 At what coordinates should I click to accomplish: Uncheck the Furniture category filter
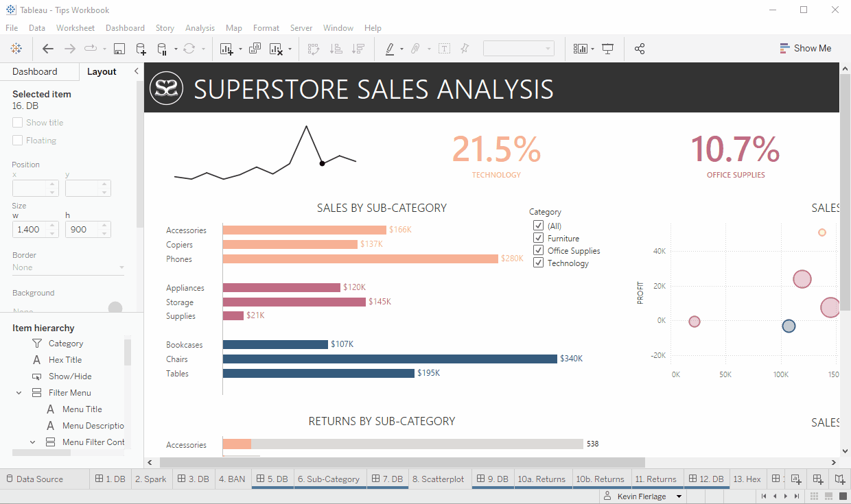[x=539, y=238]
